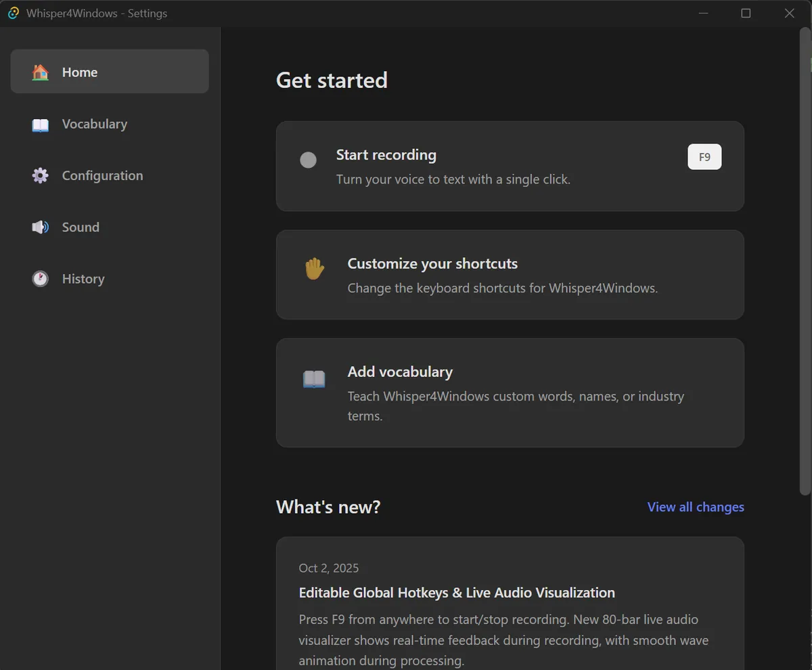Image resolution: width=812 pixels, height=670 pixels.
Task: Open the Home menu item
Action: [110, 71]
